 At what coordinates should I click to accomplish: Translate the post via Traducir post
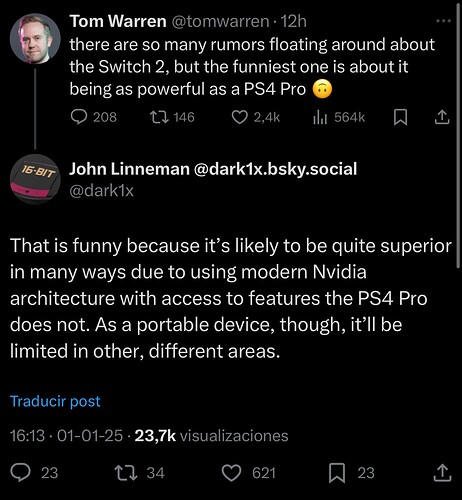[x=55, y=401]
